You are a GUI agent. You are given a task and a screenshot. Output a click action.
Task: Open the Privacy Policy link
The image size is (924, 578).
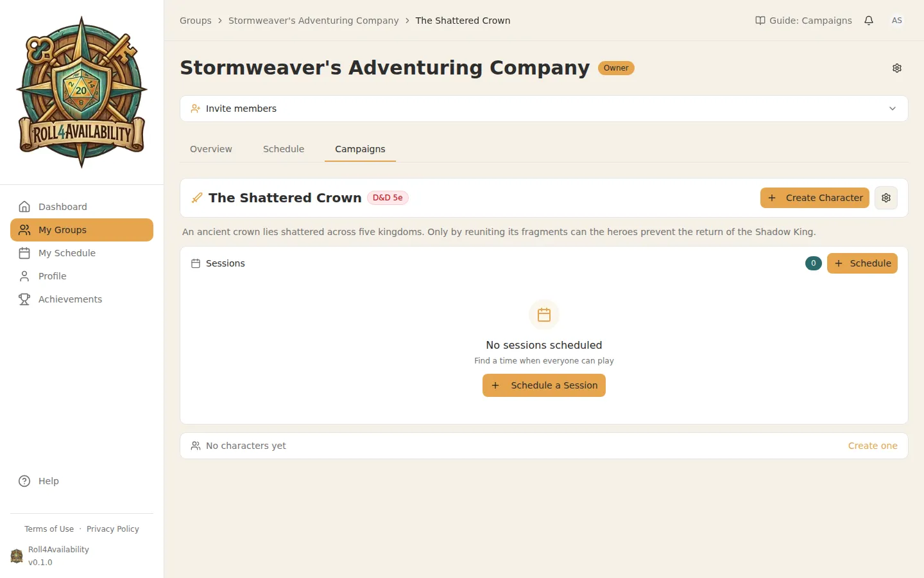113,529
